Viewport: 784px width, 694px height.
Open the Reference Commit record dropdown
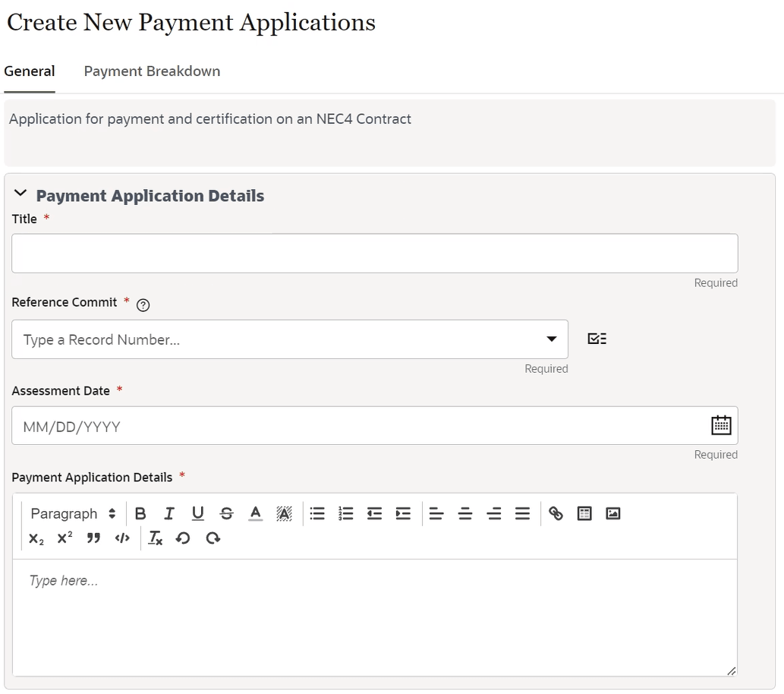[x=551, y=339]
